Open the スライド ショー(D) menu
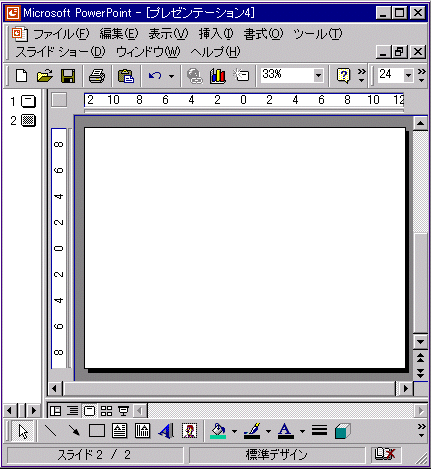The height and width of the screenshot is (470, 431). click(60, 52)
